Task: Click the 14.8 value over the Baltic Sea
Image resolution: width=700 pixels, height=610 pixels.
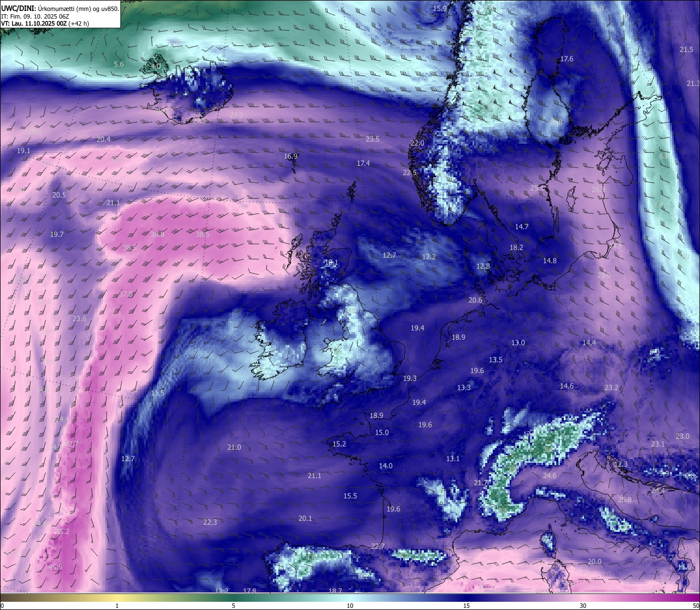Action: (x=550, y=260)
